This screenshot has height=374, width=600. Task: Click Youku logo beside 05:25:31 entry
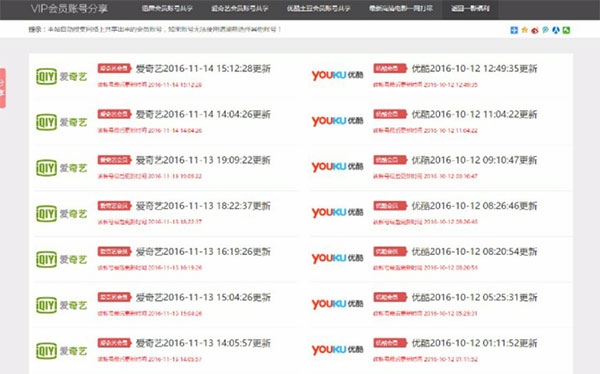pyautogui.click(x=338, y=304)
